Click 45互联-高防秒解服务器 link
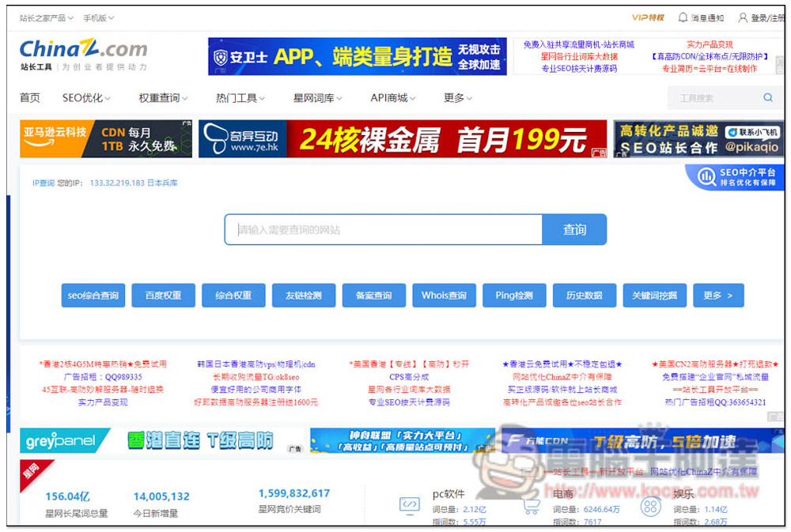This screenshot has height=532, width=791. pyautogui.click(x=103, y=389)
